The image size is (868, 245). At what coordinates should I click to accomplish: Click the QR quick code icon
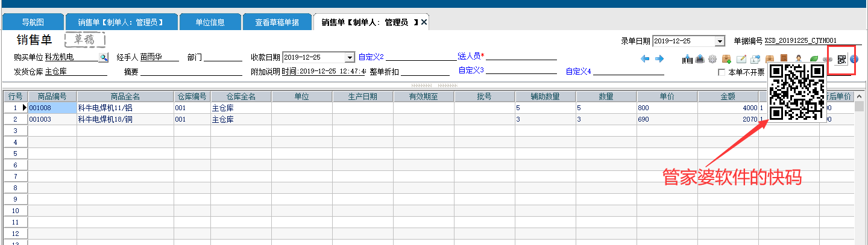pos(842,59)
